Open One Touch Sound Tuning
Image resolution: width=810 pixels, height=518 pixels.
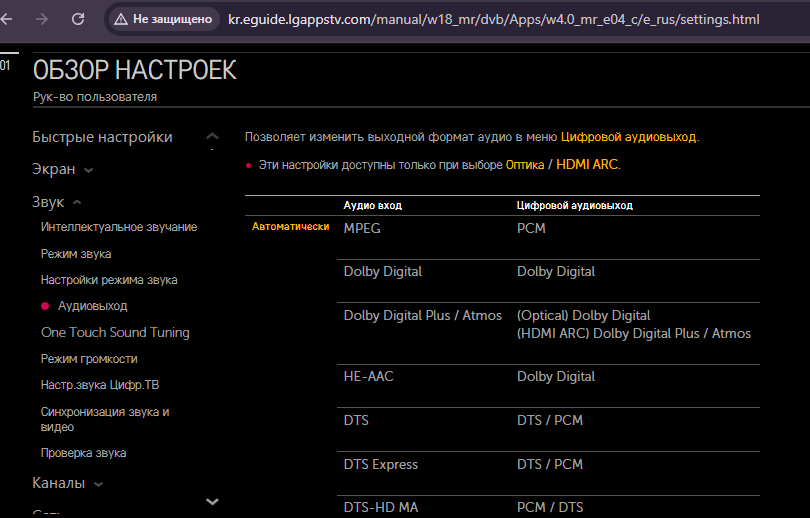point(115,332)
